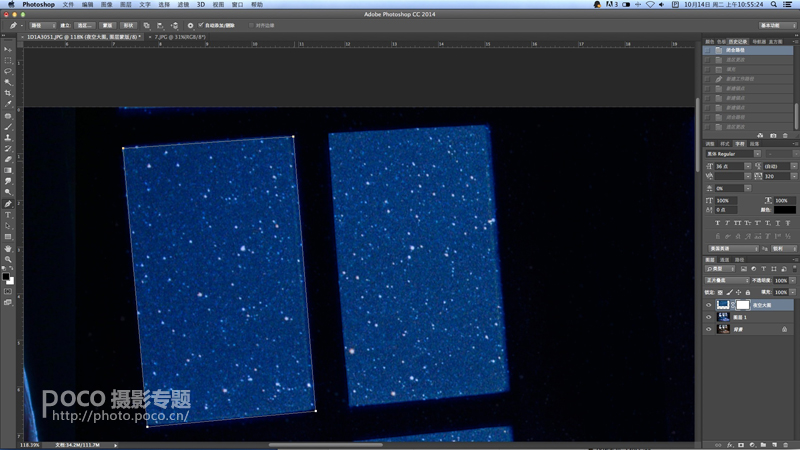Screen dimensions: 800x450
Task: Click character 颜色 black swatch
Action: pos(785,210)
